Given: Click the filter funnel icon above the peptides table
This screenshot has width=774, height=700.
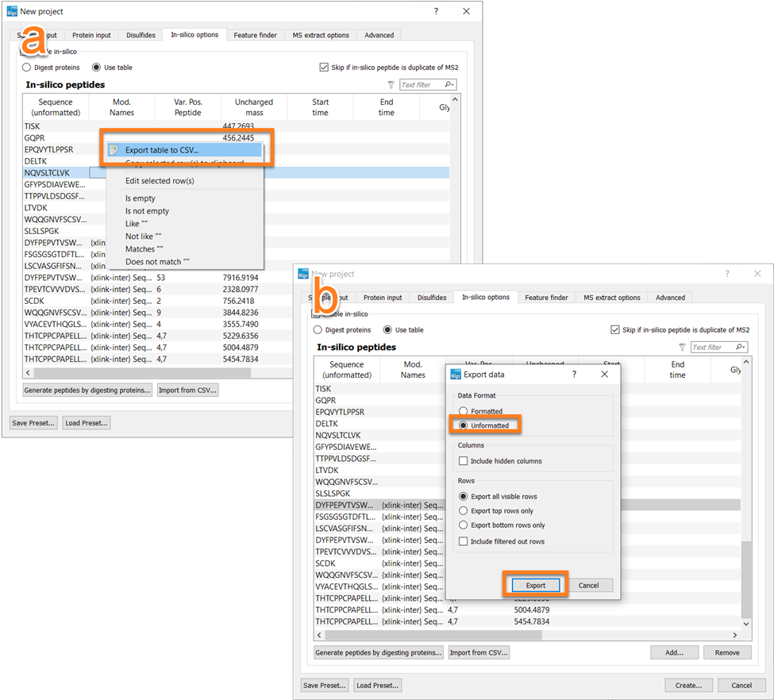Looking at the screenshot, I should (x=391, y=84).
